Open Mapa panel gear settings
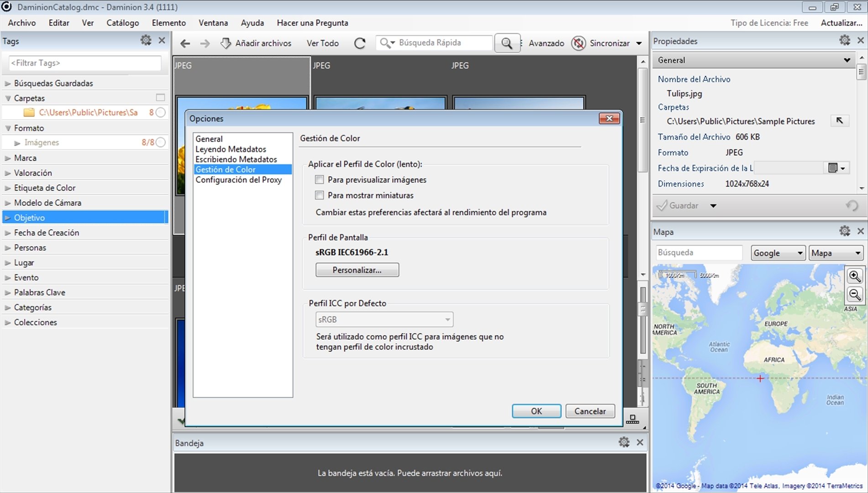The width and height of the screenshot is (868, 493). pos(845,231)
